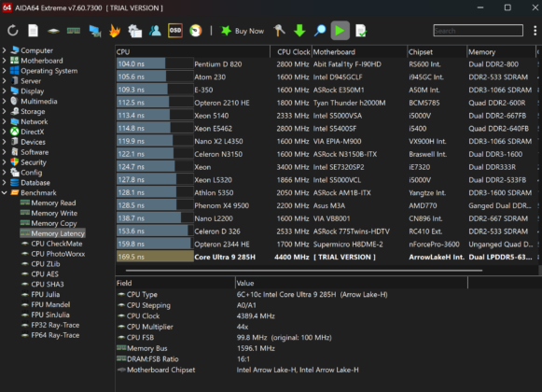Select the Pentium D 820 result row
The image size is (542, 392).
coord(327,64)
